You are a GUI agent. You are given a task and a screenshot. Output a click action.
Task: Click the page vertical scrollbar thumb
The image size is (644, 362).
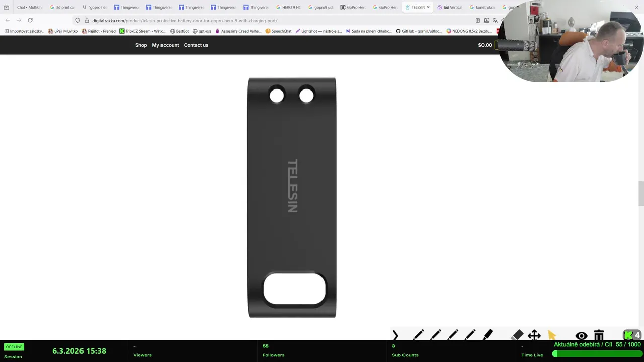point(641,194)
